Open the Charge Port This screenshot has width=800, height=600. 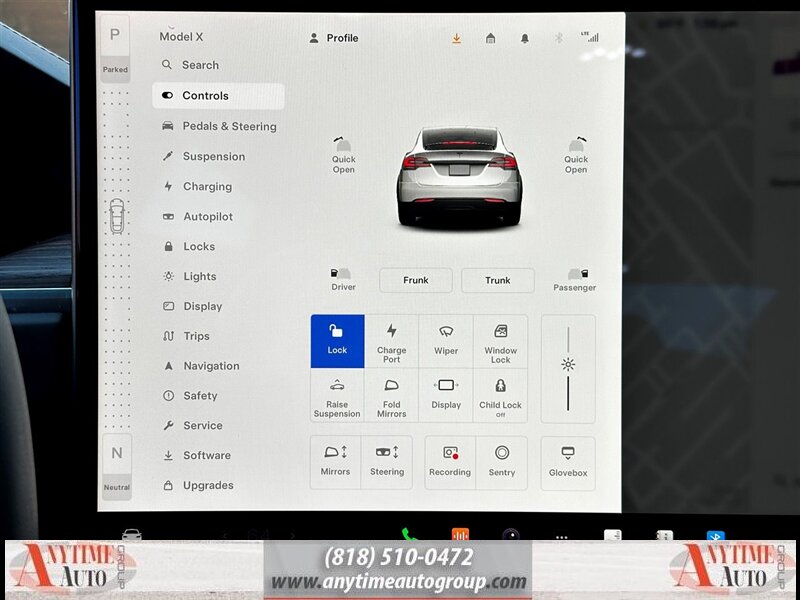pos(391,341)
